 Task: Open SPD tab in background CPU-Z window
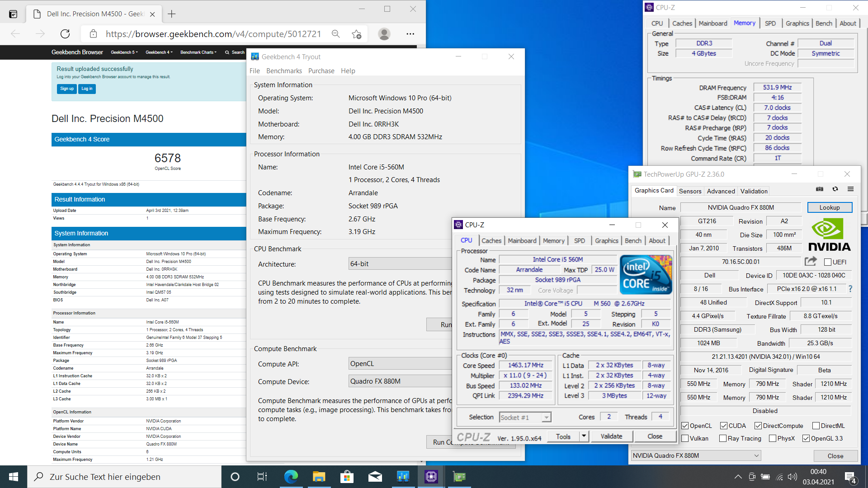770,23
